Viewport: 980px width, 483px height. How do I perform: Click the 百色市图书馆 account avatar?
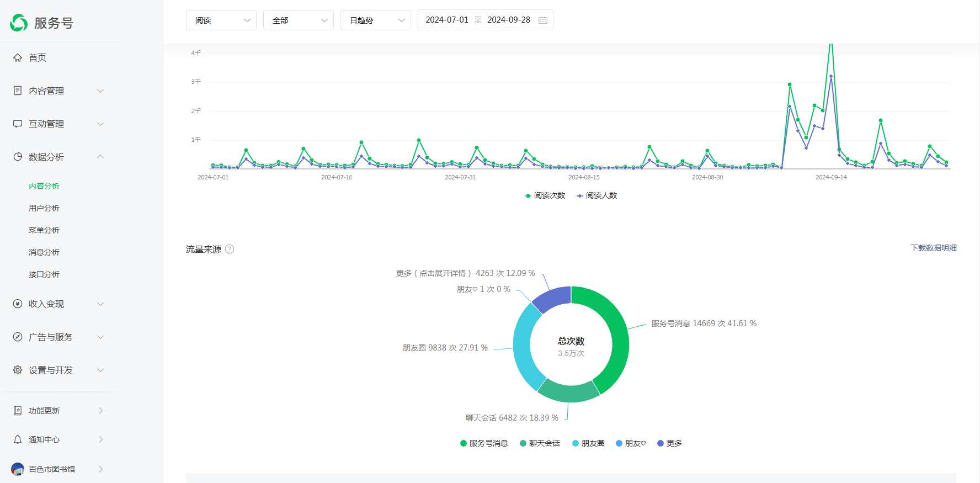(18, 469)
